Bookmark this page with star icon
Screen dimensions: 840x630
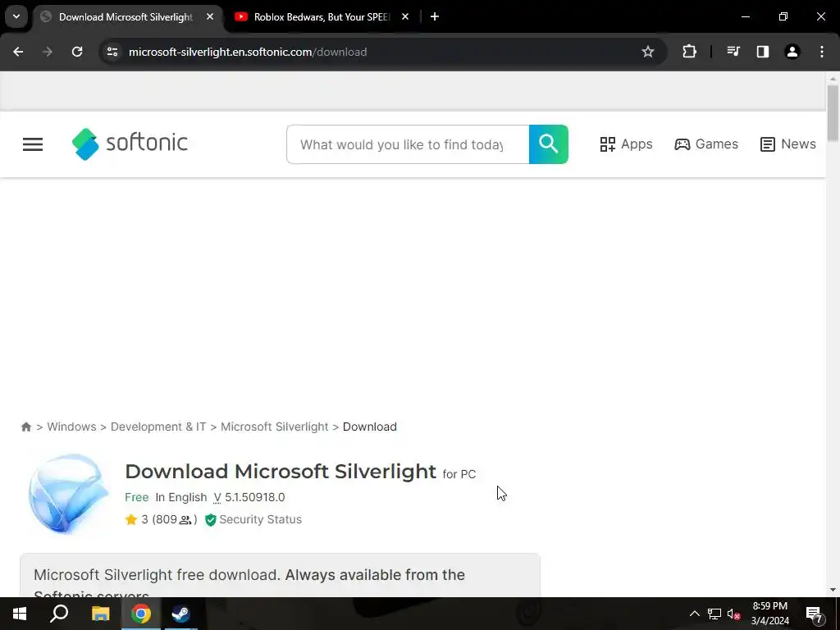(648, 52)
